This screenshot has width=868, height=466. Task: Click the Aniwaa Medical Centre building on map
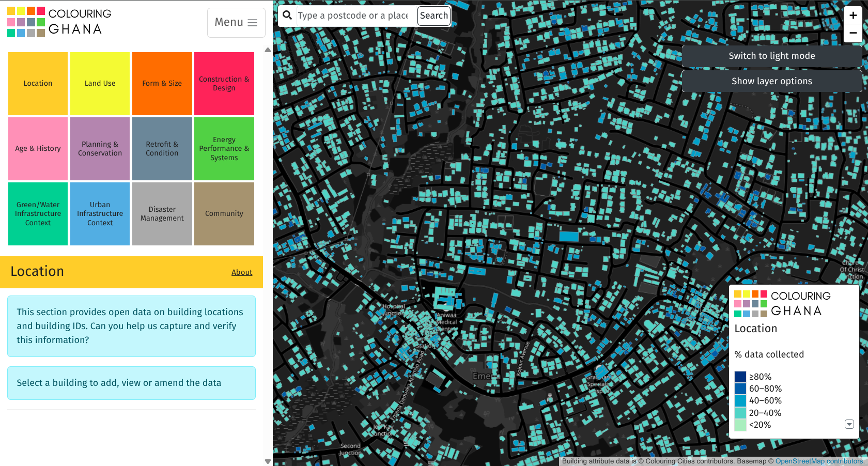tap(444, 299)
